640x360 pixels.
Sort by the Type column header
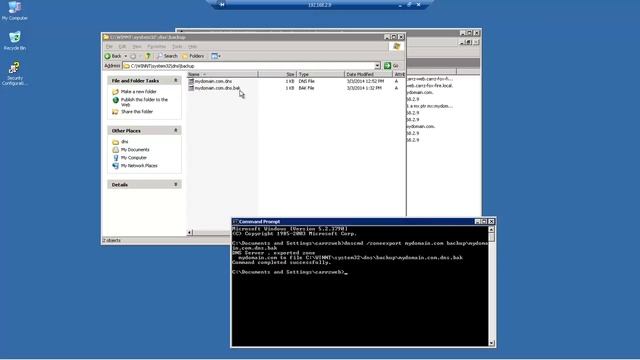[320, 74]
